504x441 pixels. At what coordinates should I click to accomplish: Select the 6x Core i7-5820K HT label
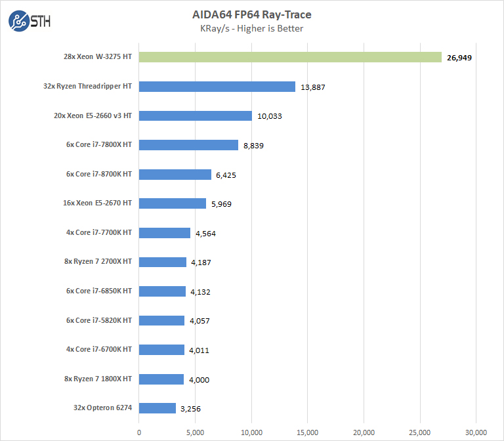(99, 321)
